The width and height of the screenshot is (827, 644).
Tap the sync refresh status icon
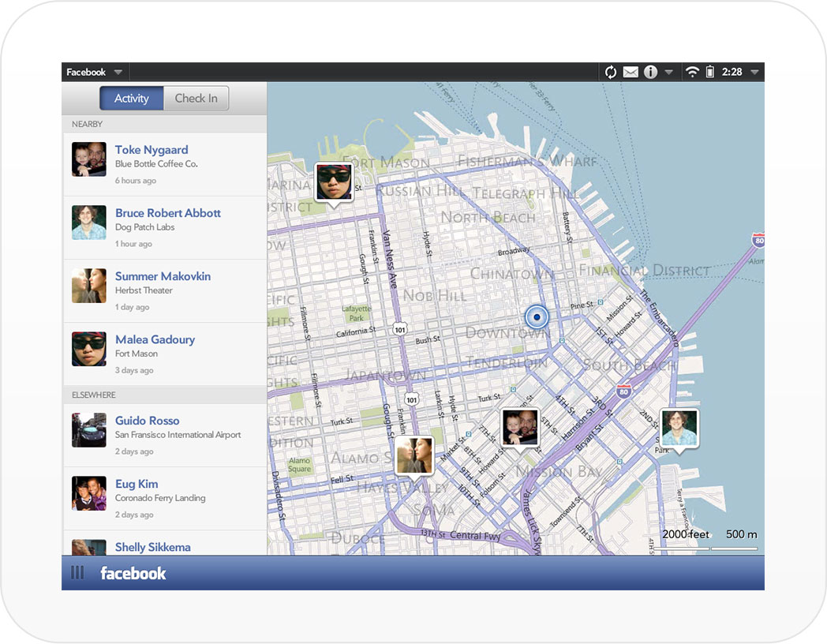[611, 72]
